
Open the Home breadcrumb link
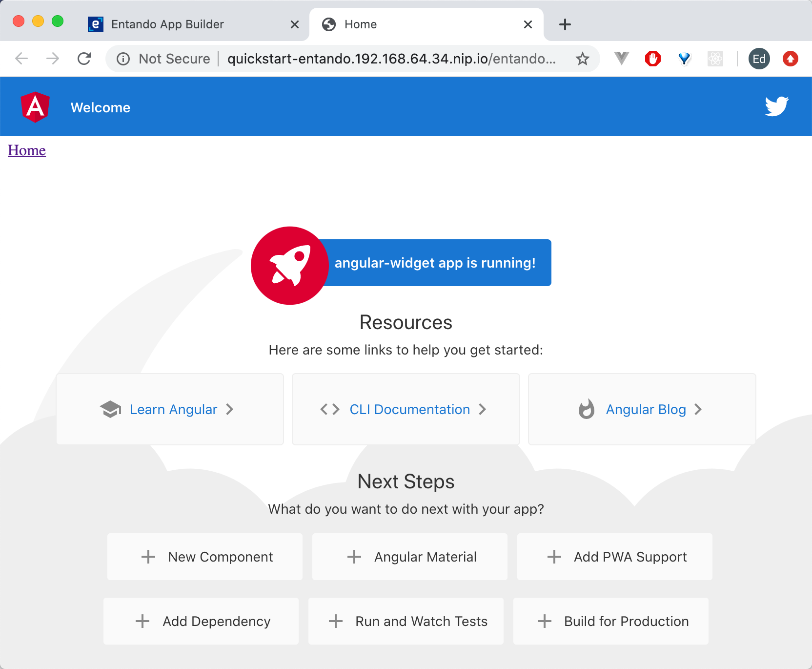[26, 150]
